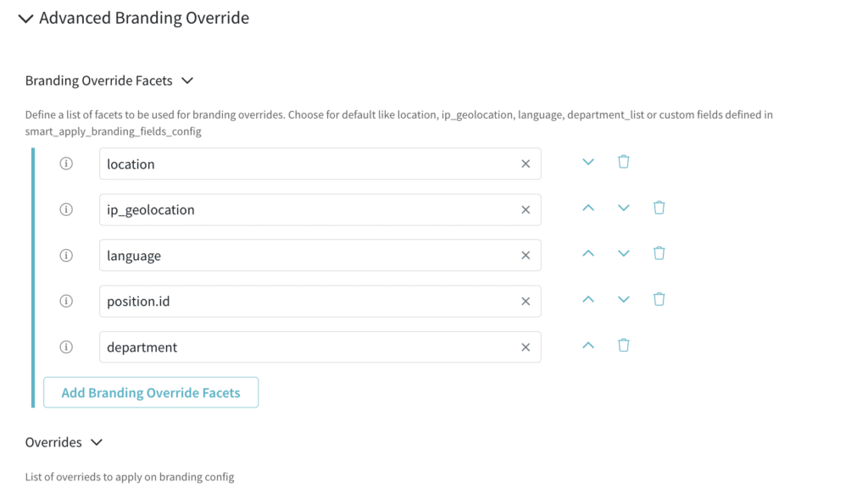Delete the language facet row
The width and height of the screenshot is (868, 488).
pos(659,254)
